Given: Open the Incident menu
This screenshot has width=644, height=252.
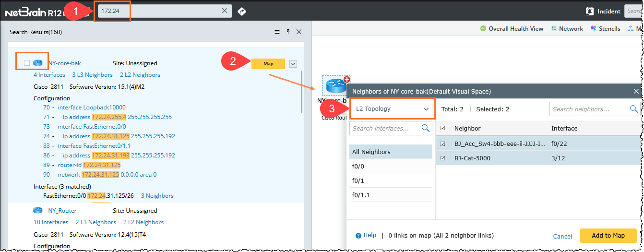Looking at the screenshot, I should click(x=603, y=11).
